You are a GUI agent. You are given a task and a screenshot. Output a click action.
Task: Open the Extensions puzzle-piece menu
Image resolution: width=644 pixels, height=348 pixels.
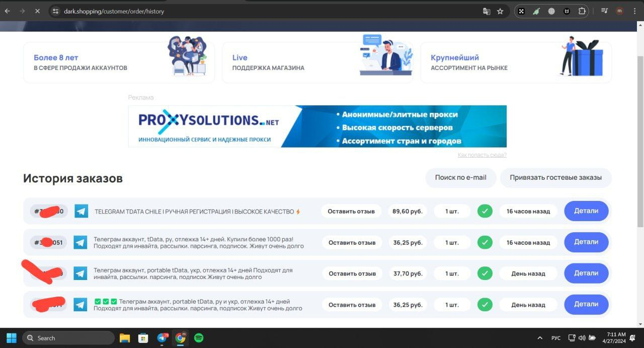click(x=582, y=11)
